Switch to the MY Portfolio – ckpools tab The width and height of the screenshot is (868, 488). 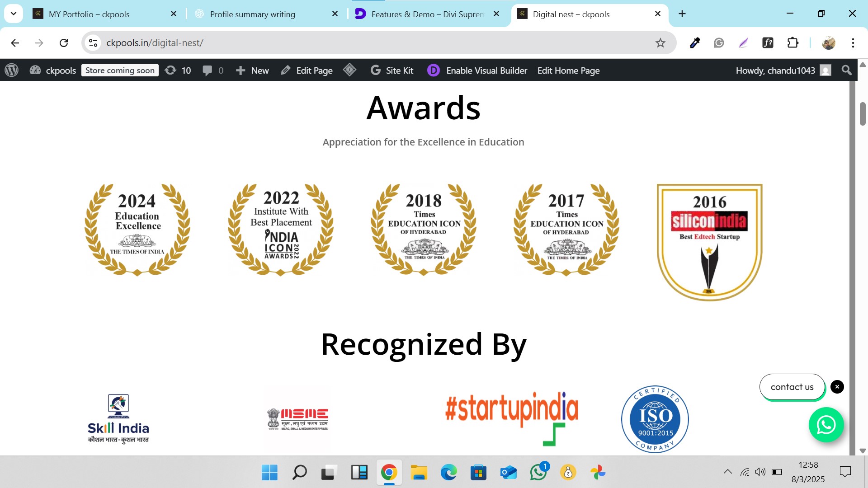pyautogui.click(x=89, y=14)
